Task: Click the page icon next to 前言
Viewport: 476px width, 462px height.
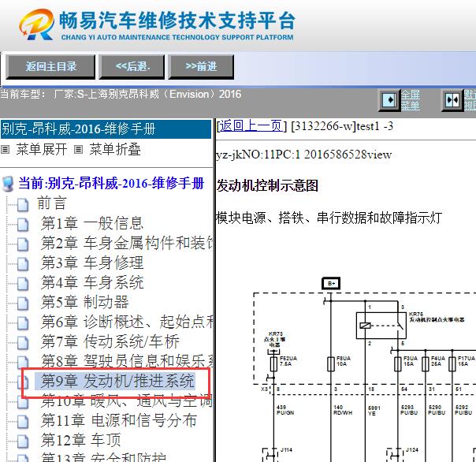Action: pyautogui.click(x=23, y=205)
